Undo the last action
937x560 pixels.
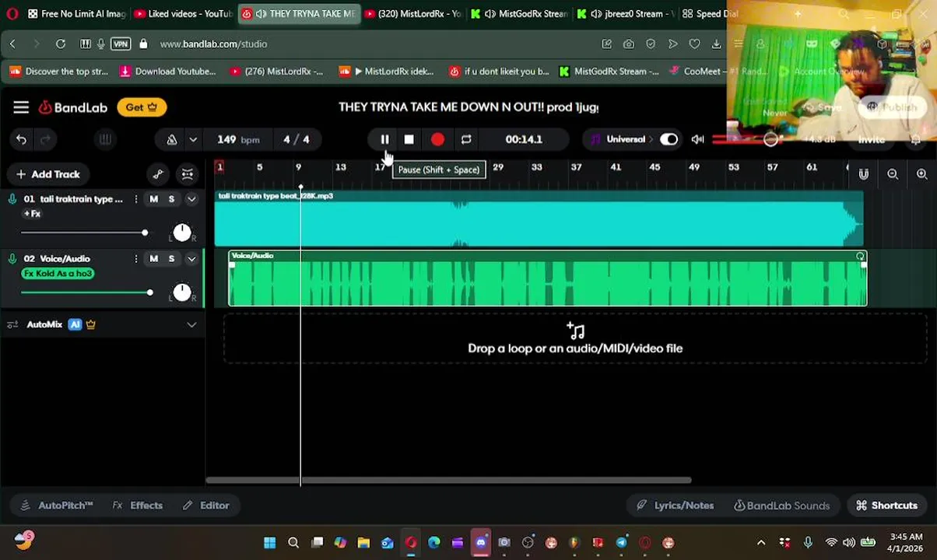point(21,139)
